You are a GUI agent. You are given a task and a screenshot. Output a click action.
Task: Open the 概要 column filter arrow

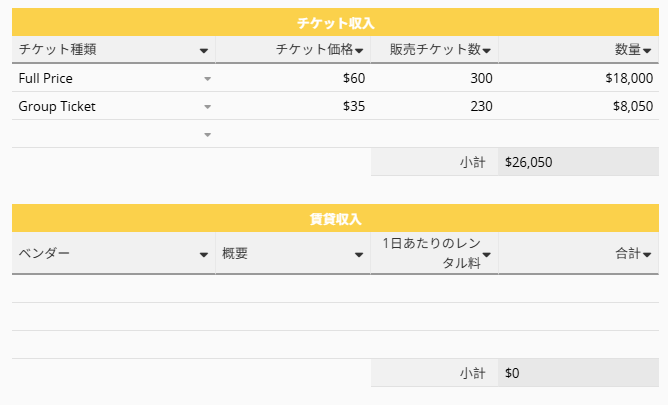pyautogui.click(x=359, y=255)
